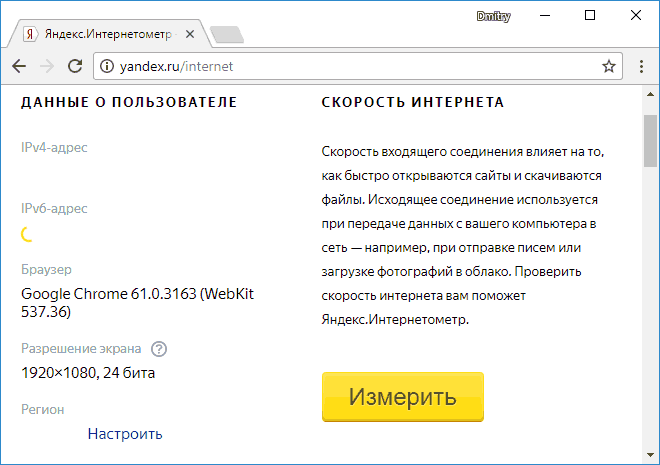Click the ДАННЫЕ О ПОЛЬЗОВАТЕЛЕ heading
Viewport: 660px width, 465px height.
point(129,102)
